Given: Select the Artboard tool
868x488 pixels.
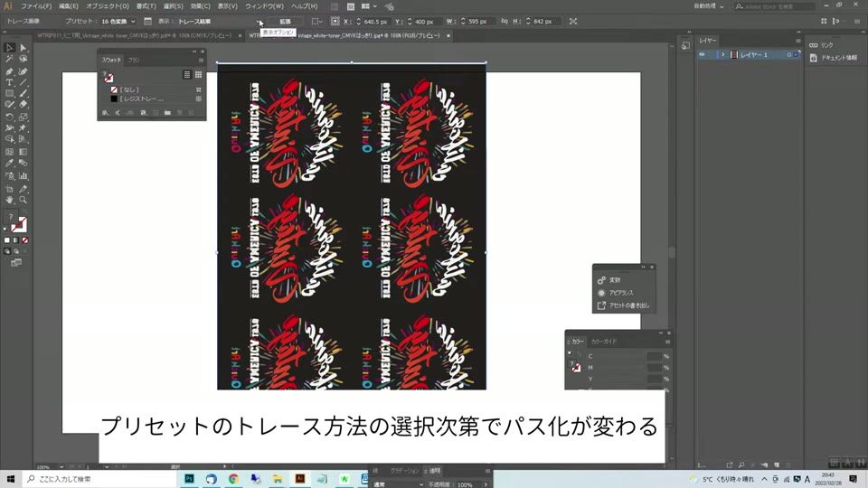Looking at the screenshot, I should (9, 189).
